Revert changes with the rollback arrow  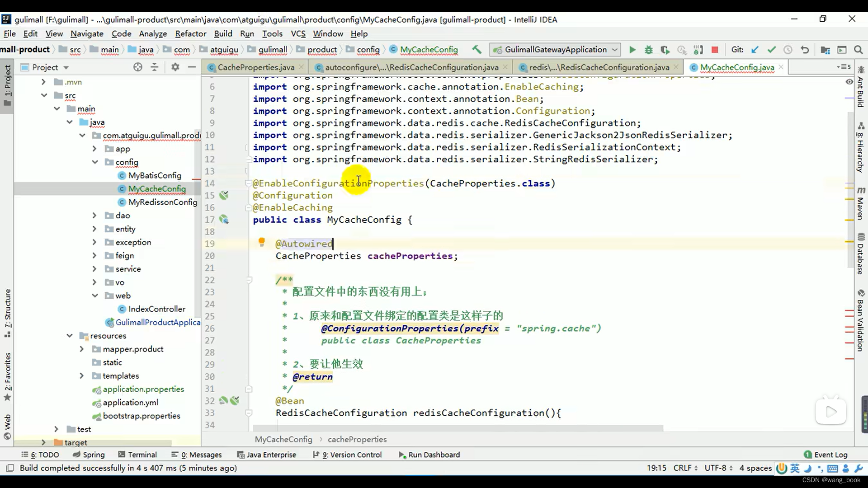(x=805, y=50)
